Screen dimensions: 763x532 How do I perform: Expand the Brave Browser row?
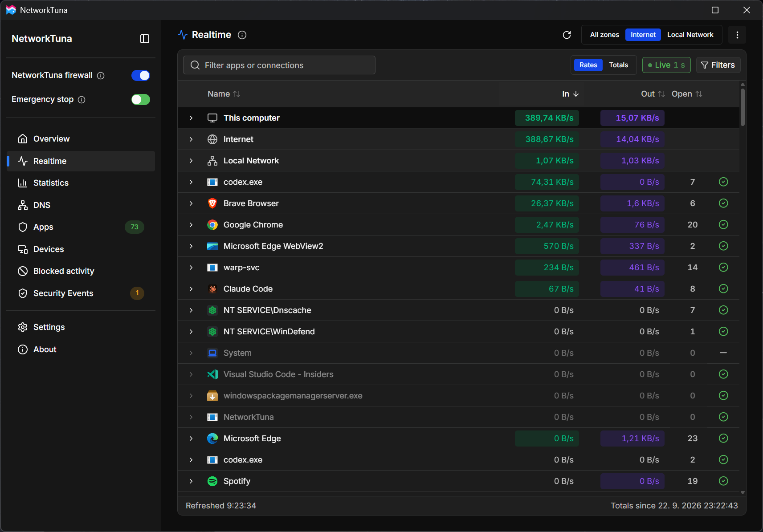coord(191,203)
